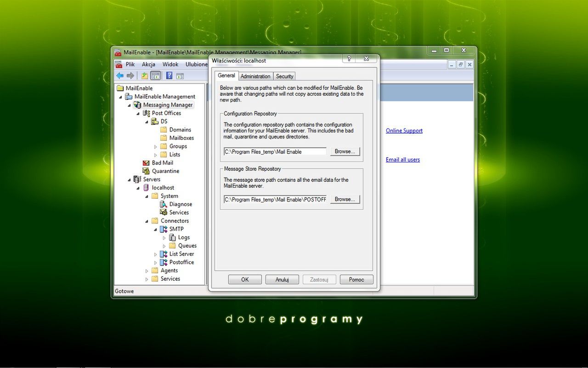Confirm the dialog with OK

[245, 280]
